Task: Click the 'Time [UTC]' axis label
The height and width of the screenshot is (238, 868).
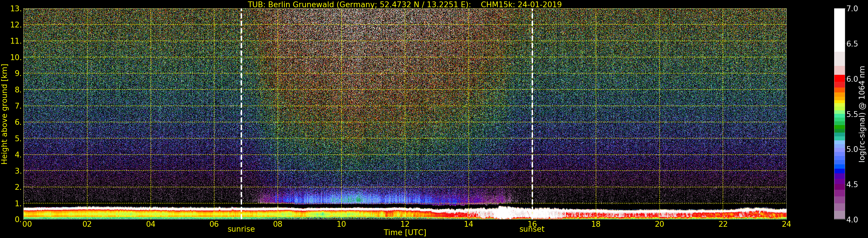Action: click(x=405, y=232)
